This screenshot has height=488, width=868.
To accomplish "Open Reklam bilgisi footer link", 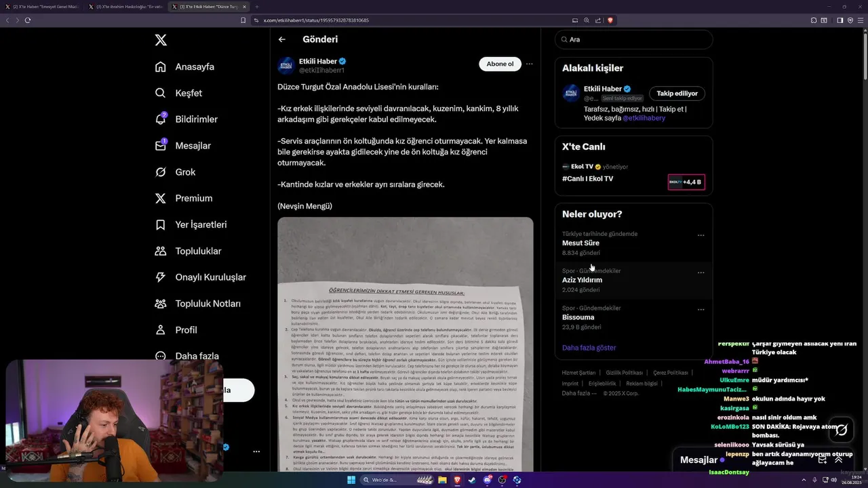I will click(x=642, y=384).
